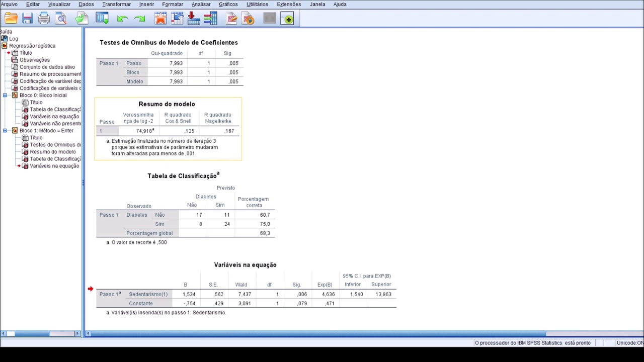This screenshot has height=362, width=644.
Task: Select Testes de Omnibus in the outline
Action: pyautogui.click(x=55, y=144)
